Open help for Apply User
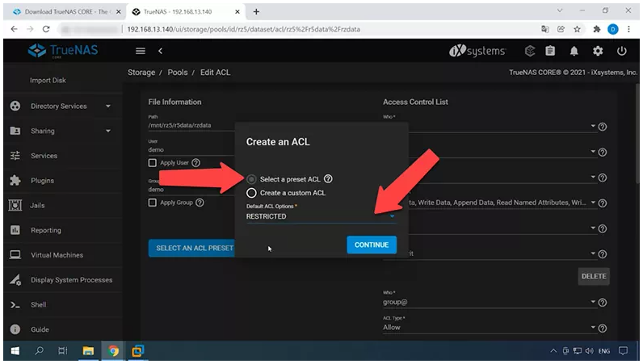 (x=196, y=163)
